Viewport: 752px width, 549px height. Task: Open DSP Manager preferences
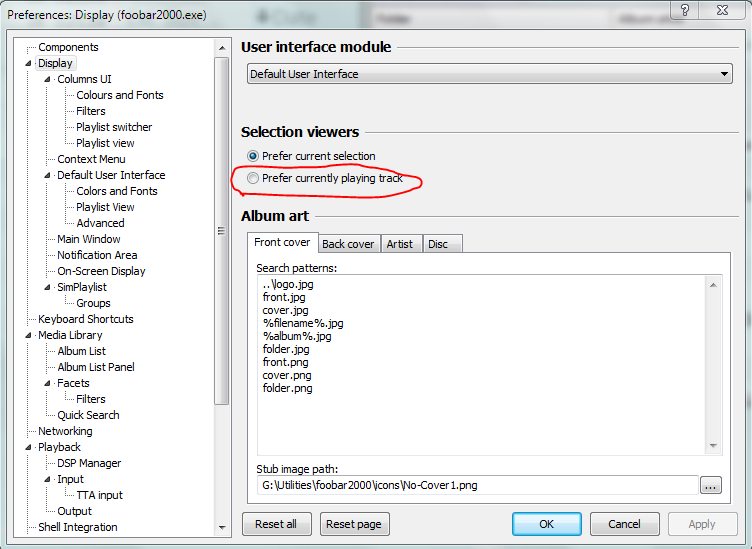point(89,463)
